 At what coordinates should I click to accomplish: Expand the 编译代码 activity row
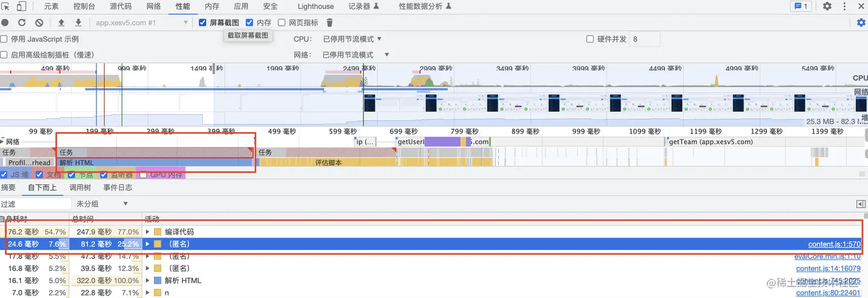tap(148, 232)
